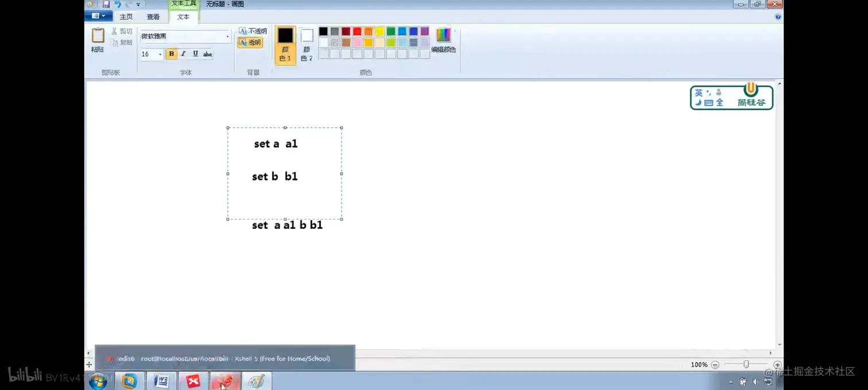Switch to the 查看 (View) tab
Screen dimensions: 868x390
153,17
